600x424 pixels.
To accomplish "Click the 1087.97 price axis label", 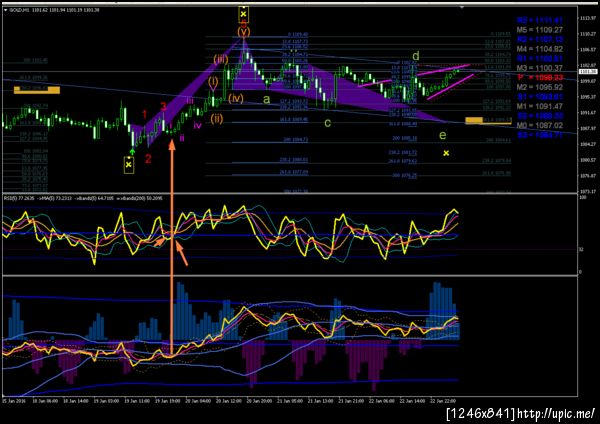I will pyautogui.click(x=589, y=128).
